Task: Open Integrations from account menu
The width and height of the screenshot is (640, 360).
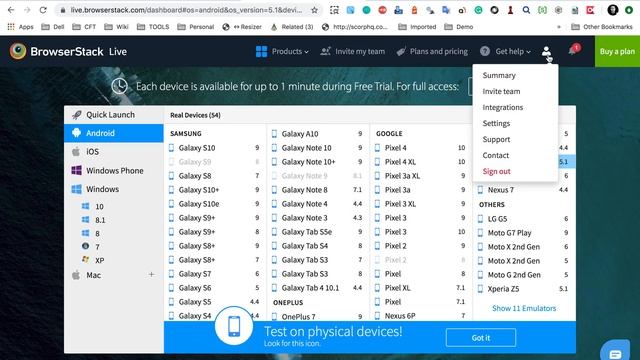Action: pos(502,107)
